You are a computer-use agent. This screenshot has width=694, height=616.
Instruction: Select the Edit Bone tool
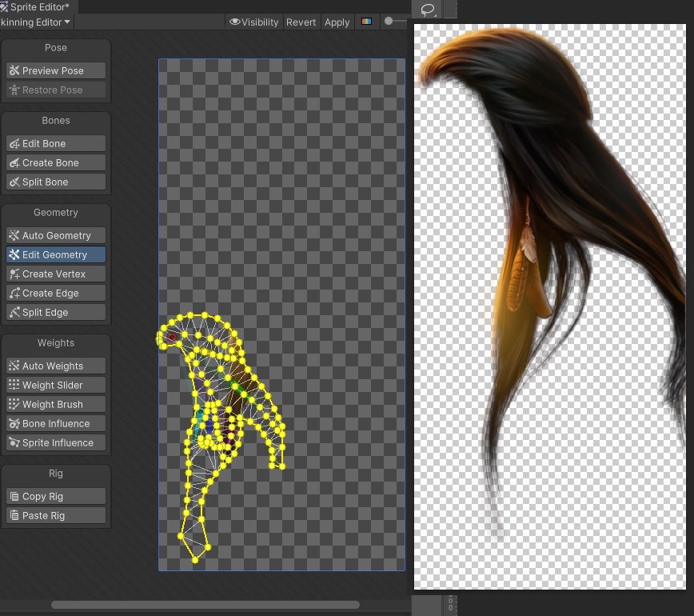tap(55, 143)
